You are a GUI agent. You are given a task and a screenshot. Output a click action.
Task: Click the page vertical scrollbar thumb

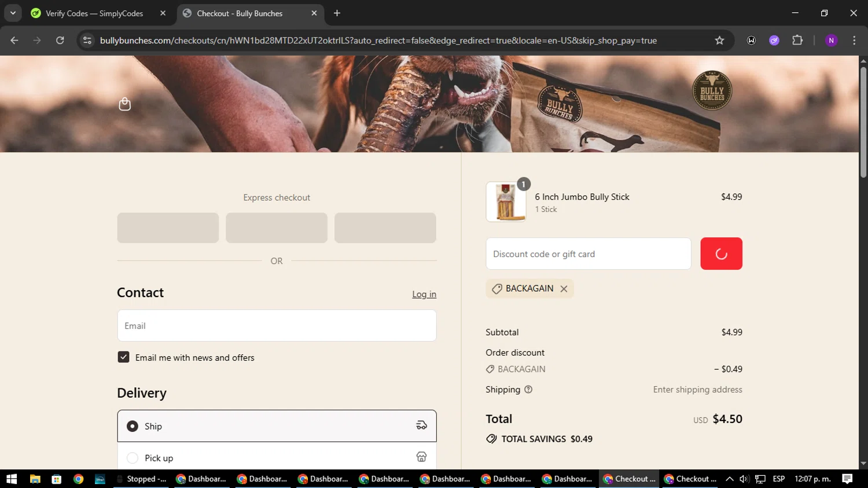[863, 122]
